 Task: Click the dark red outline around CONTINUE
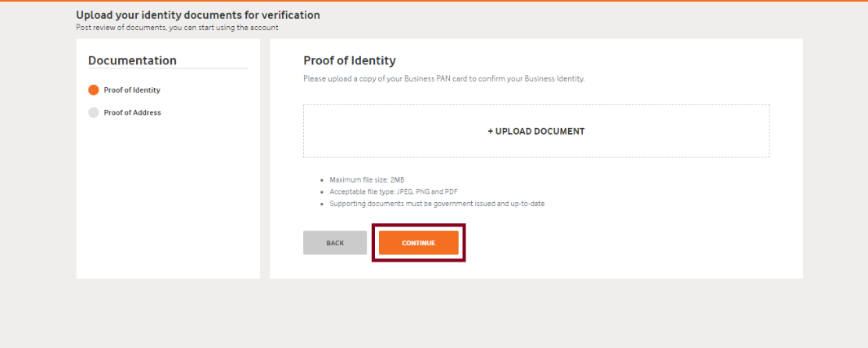418,225
